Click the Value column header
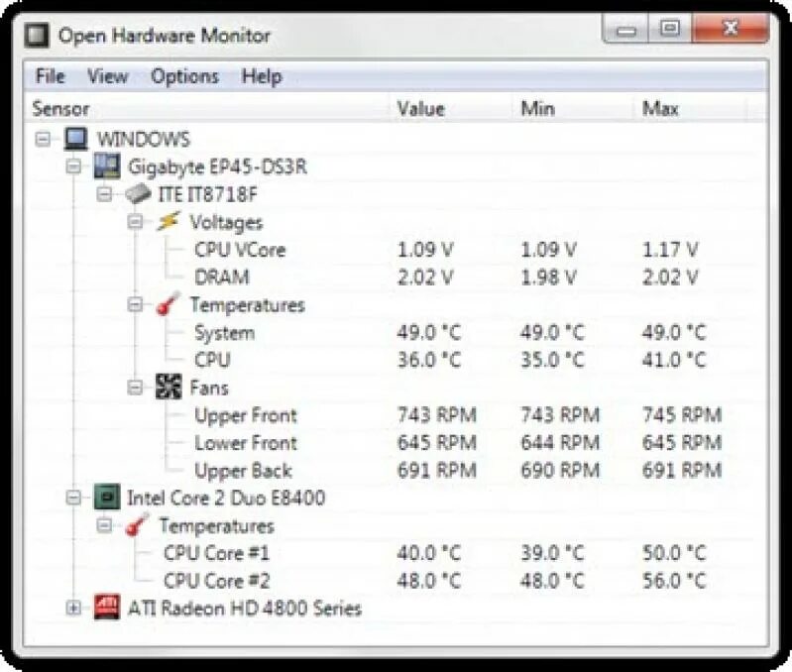 tap(451, 109)
